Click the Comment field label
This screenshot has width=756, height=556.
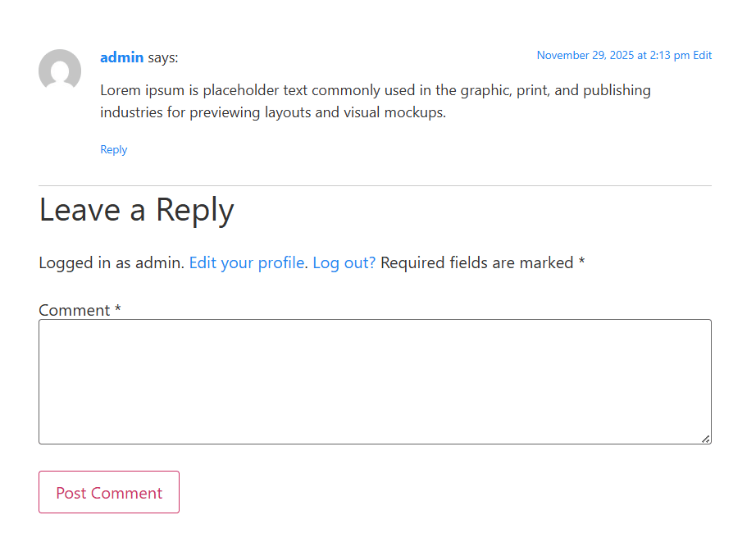(74, 310)
